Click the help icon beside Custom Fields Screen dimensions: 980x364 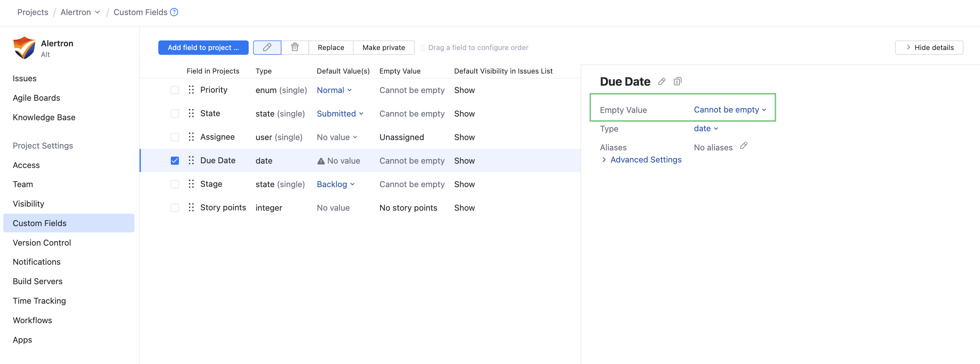pos(174,12)
